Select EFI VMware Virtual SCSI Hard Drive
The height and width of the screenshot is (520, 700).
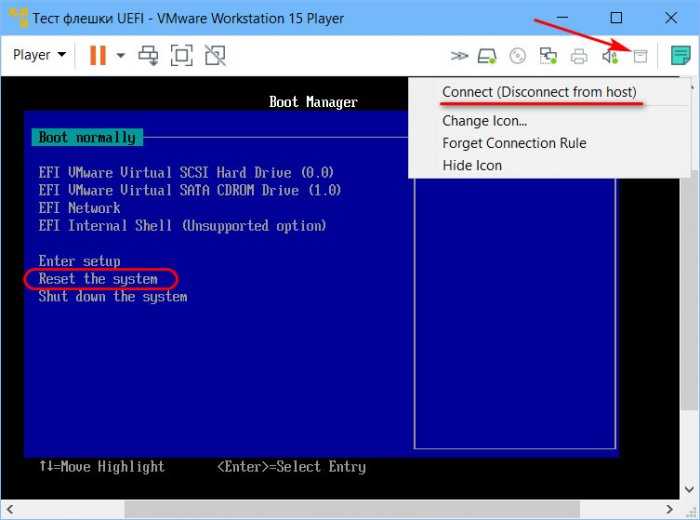point(186,172)
